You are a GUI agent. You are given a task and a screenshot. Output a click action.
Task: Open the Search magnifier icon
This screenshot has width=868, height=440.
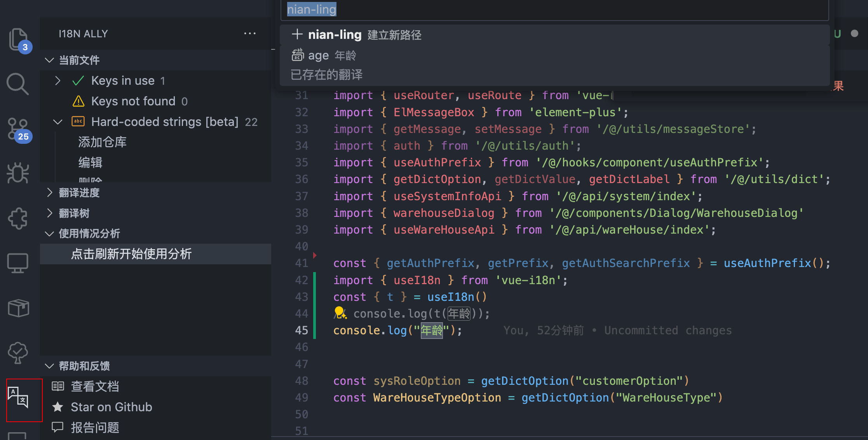17,84
